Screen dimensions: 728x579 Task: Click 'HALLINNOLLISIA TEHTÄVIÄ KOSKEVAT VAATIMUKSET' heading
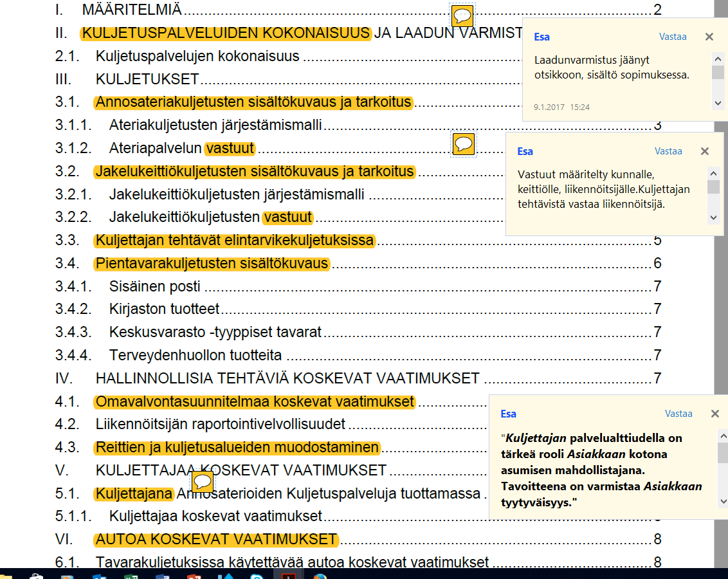[x=287, y=378]
